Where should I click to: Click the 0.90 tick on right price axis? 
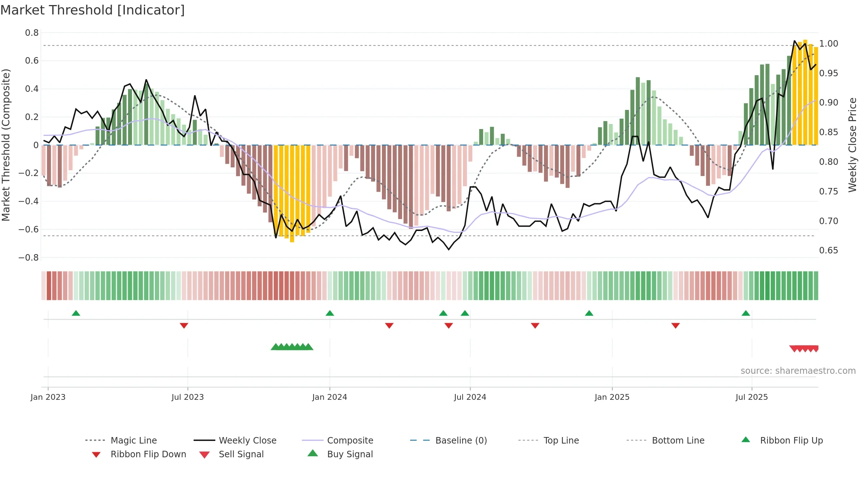coord(829,103)
